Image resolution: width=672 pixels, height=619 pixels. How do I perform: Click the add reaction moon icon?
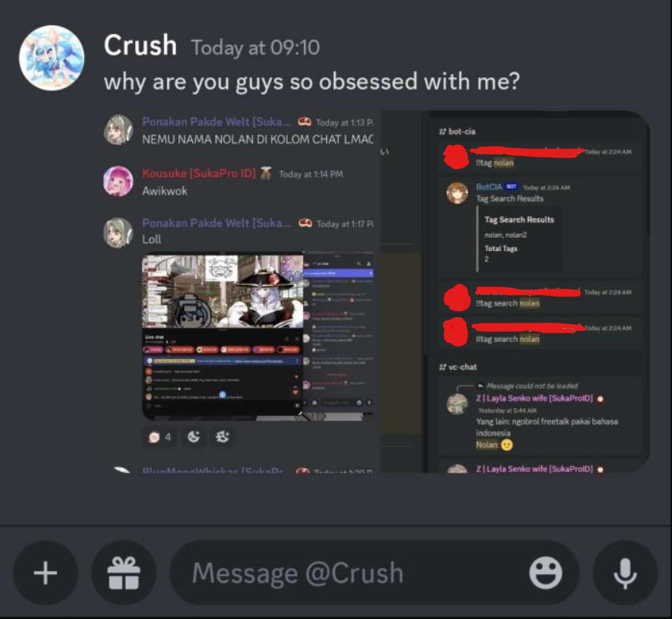pos(194,437)
